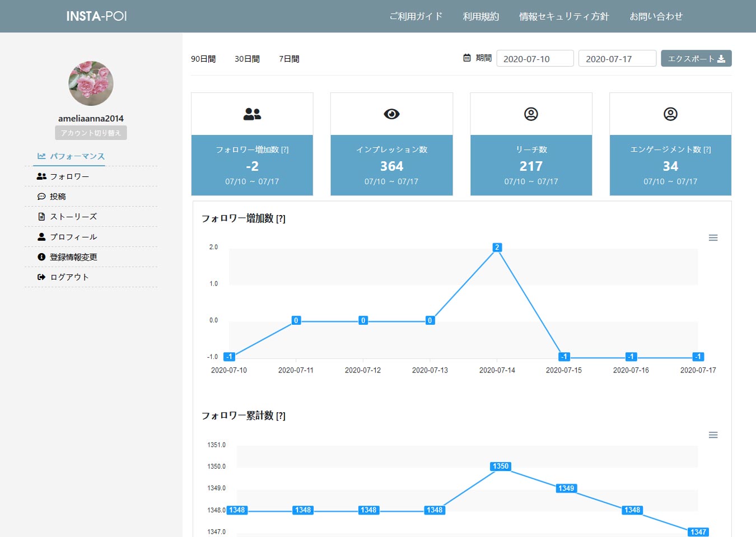Open the follower increase chart hamburger menu
756x537 pixels.
pyautogui.click(x=713, y=238)
